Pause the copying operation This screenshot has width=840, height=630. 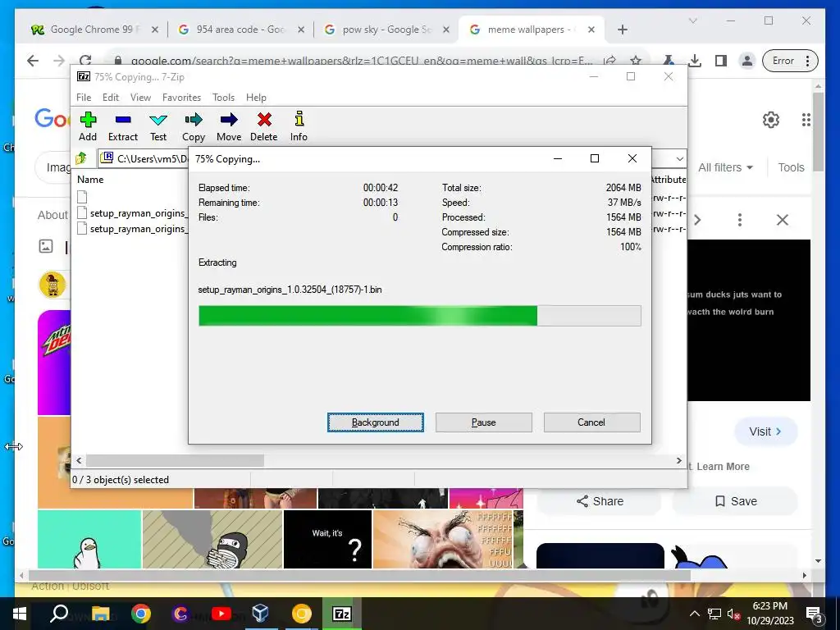[483, 422]
